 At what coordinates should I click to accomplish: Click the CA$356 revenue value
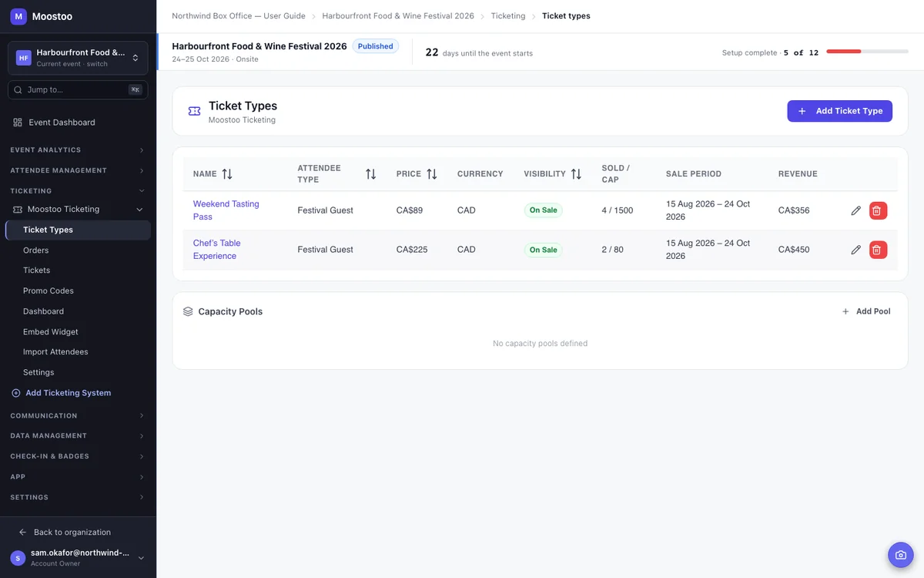click(x=794, y=210)
